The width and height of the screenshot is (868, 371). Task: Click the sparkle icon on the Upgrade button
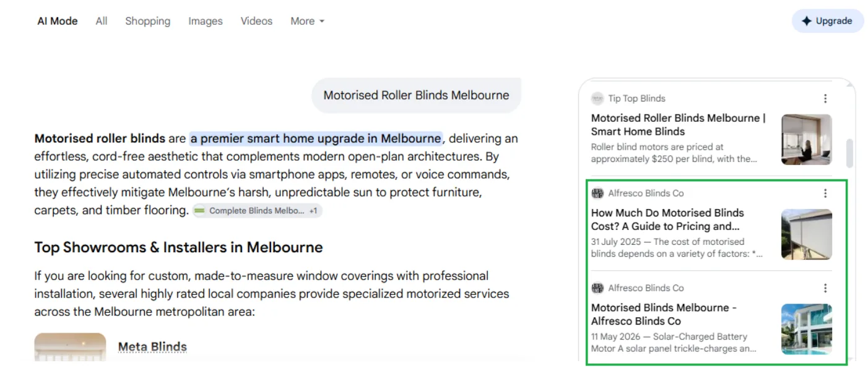[x=807, y=21]
